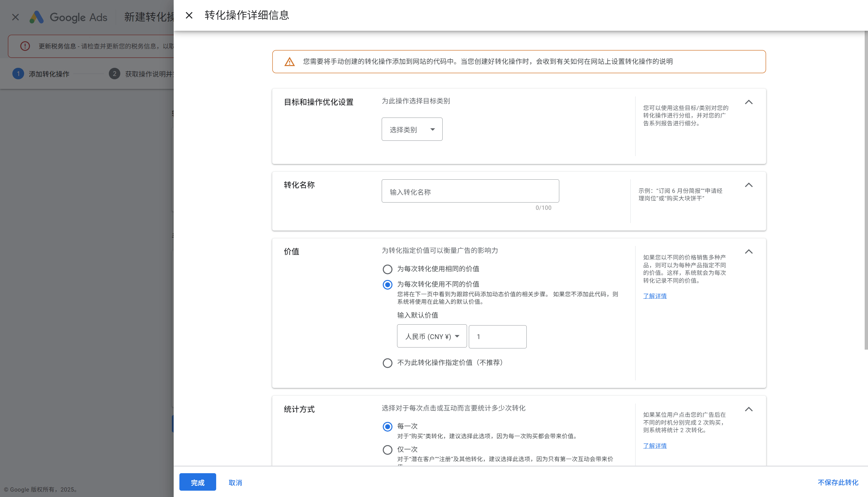The width and height of the screenshot is (868, 497).
Task: Close the 转化操作详细信息 panel with X
Action: (189, 15)
